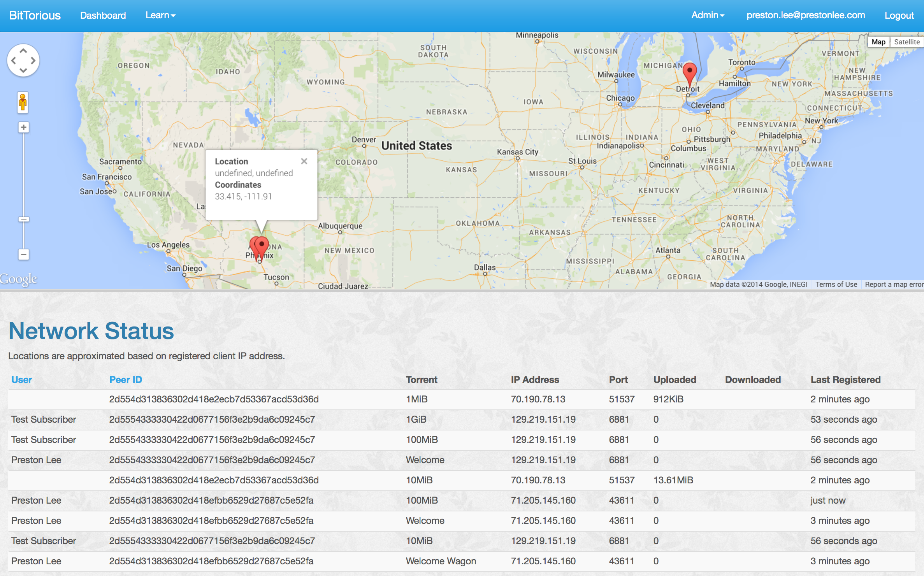Close the Location info popup
924x576 pixels.
(304, 161)
